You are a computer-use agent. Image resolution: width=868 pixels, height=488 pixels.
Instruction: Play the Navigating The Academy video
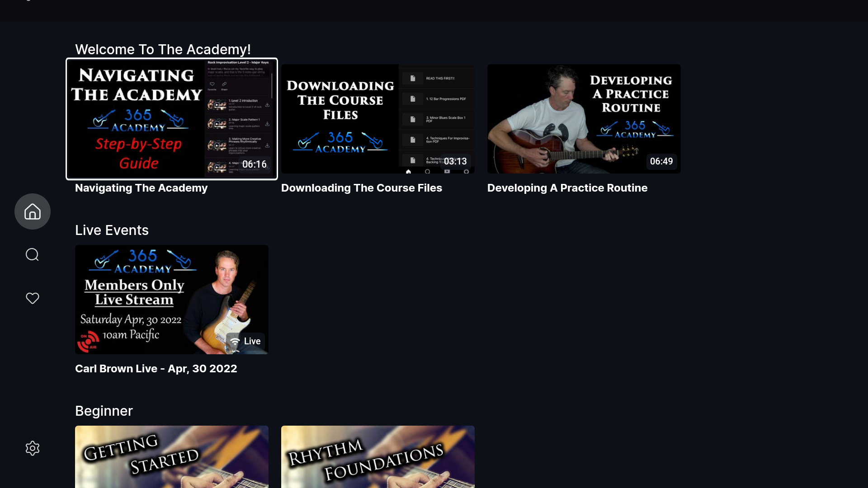172,118
